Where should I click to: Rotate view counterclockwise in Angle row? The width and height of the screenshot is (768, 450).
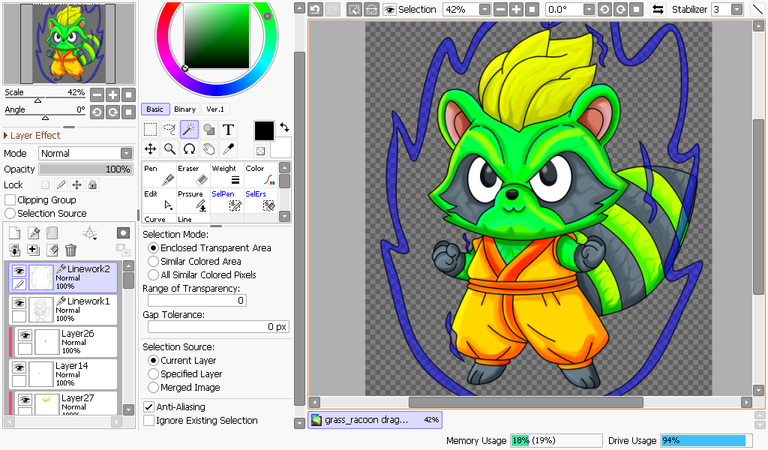tap(97, 112)
